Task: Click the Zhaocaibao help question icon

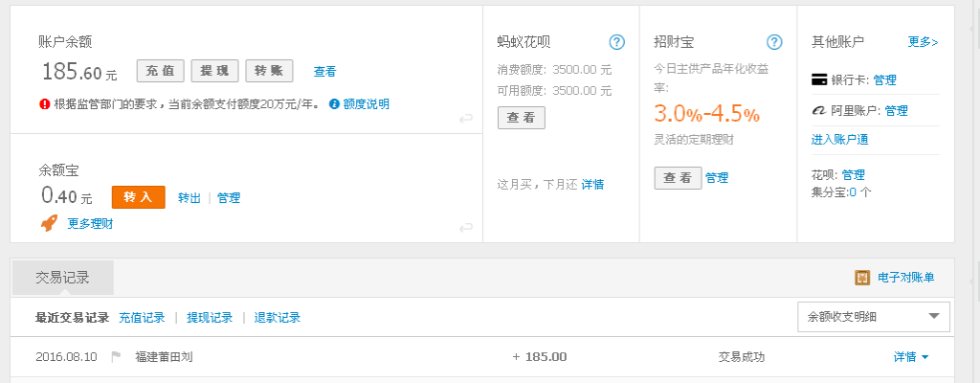Action: tap(775, 42)
